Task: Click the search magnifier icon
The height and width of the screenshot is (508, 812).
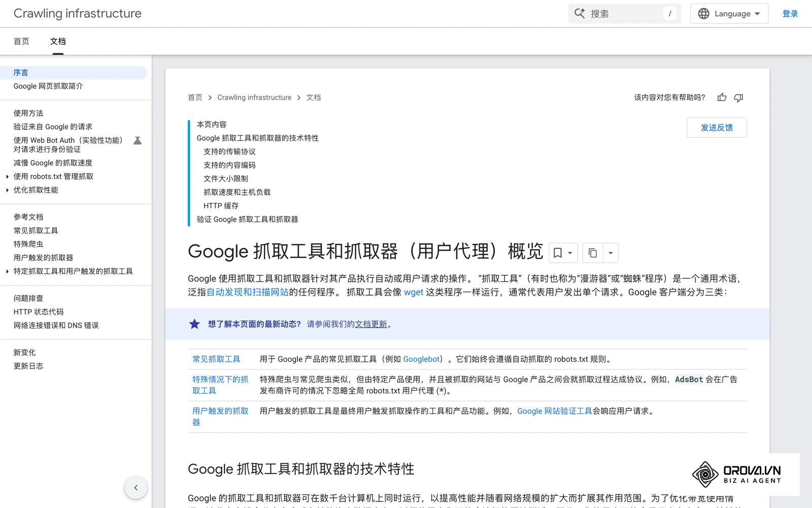Action: pyautogui.click(x=580, y=13)
